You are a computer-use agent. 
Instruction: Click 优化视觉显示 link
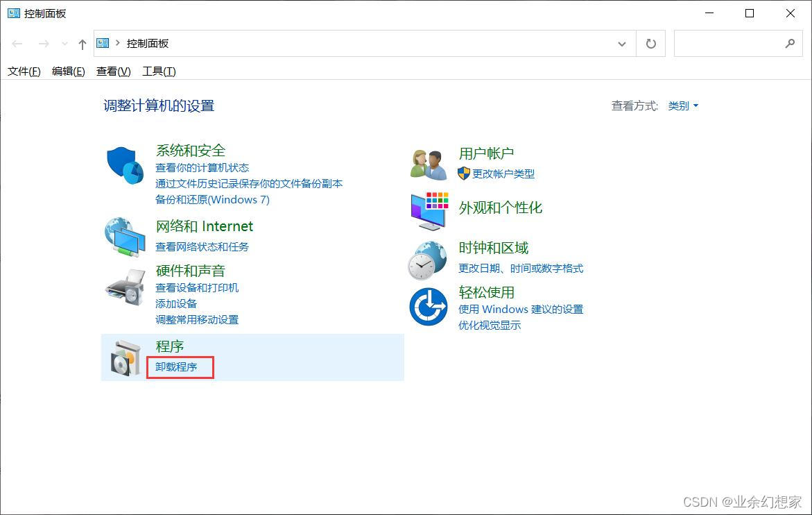(x=490, y=326)
